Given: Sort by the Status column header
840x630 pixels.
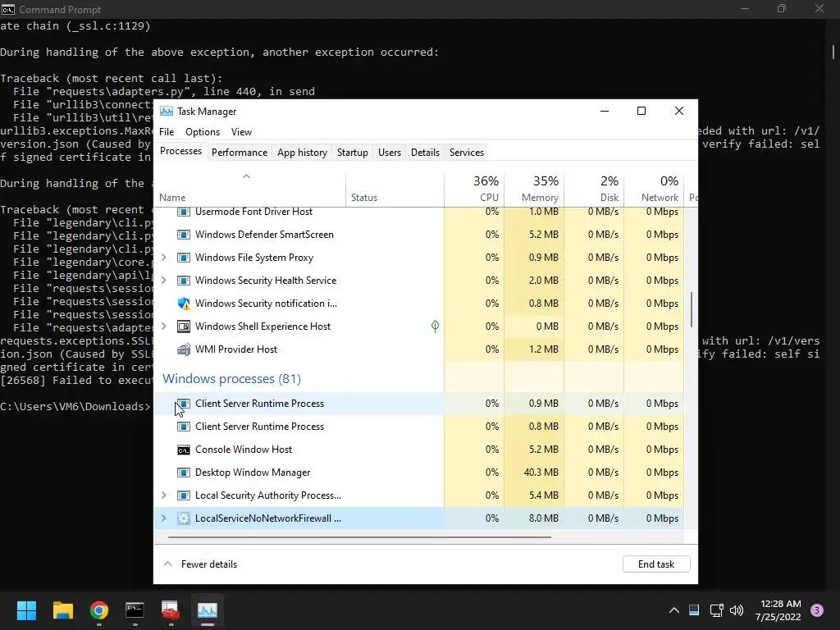Looking at the screenshot, I should [395, 190].
